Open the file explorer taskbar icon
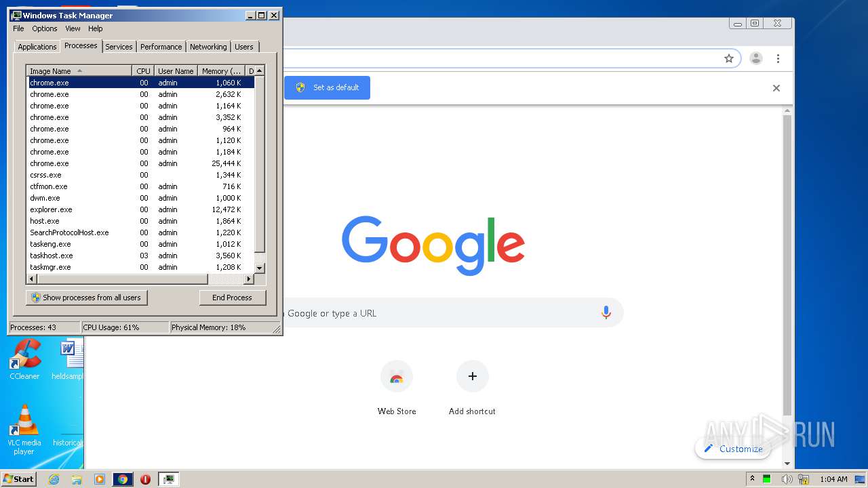 pos(77,479)
